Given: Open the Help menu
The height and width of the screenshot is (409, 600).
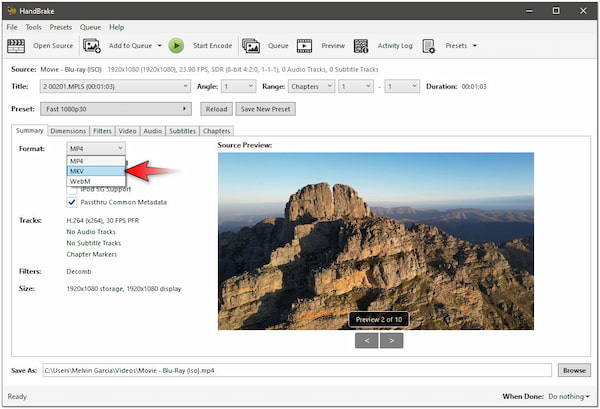Looking at the screenshot, I should pos(116,27).
